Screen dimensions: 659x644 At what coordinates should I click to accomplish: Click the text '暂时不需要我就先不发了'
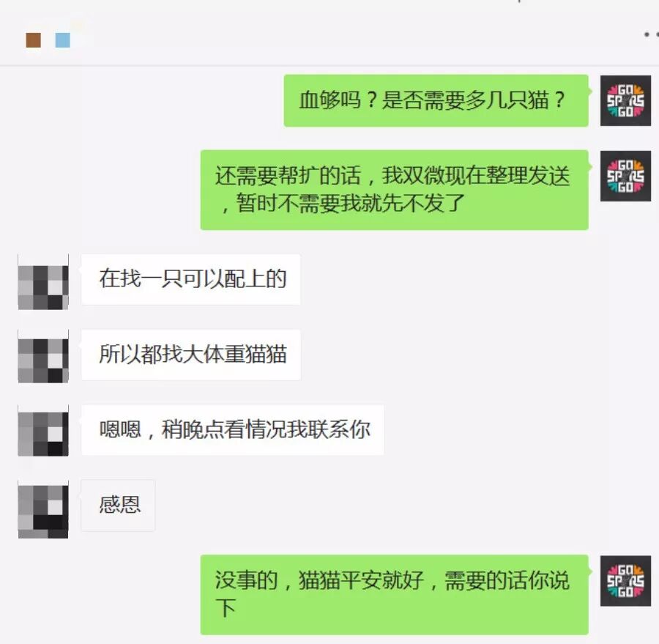pos(350,204)
